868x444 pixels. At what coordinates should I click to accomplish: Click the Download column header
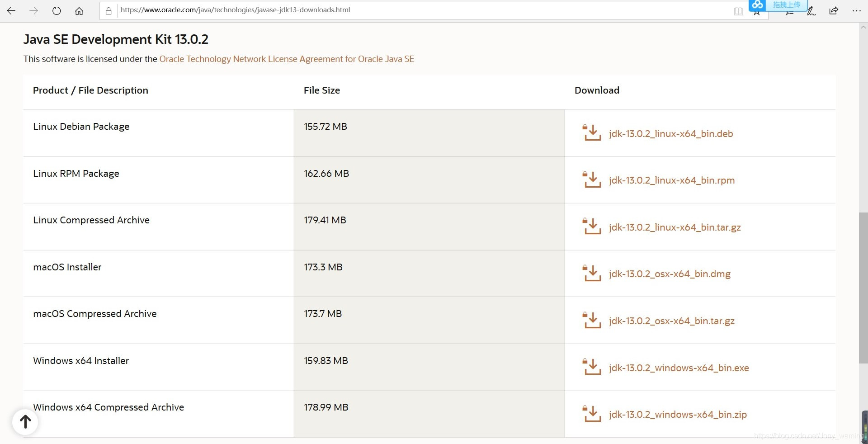click(x=597, y=90)
